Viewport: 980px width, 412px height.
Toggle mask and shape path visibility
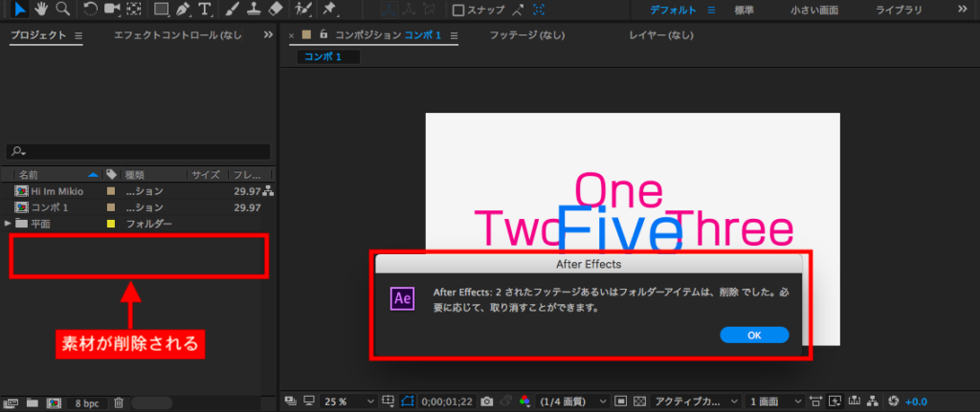(x=408, y=401)
